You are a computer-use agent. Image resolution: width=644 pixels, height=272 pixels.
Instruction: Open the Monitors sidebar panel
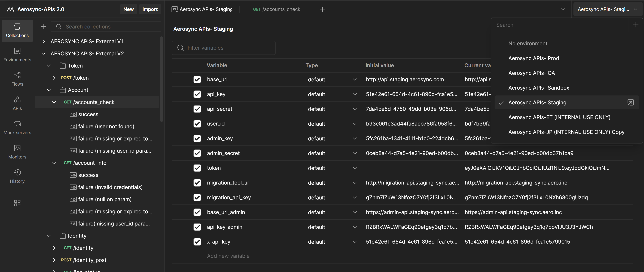click(x=17, y=152)
